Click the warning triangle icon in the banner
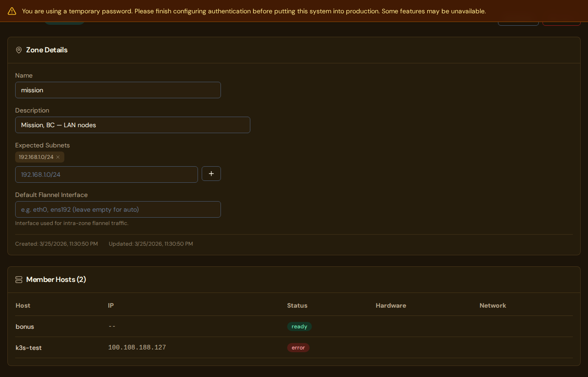 [x=11, y=11]
